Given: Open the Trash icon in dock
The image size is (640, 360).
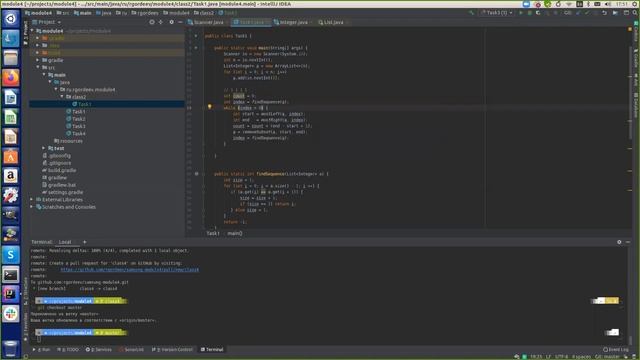Looking at the screenshot, I should (11, 349).
